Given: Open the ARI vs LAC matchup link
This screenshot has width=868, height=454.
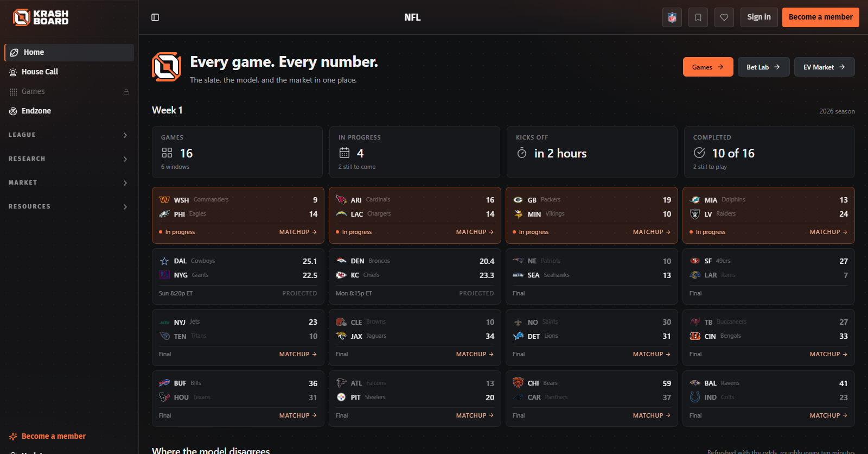Looking at the screenshot, I should point(475,232).
